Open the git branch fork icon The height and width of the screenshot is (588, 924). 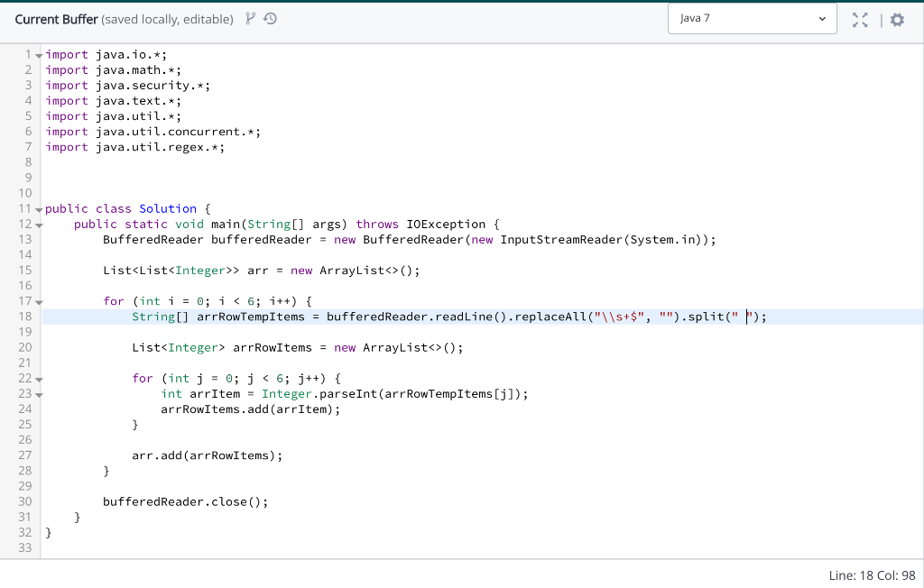[251, 19]
